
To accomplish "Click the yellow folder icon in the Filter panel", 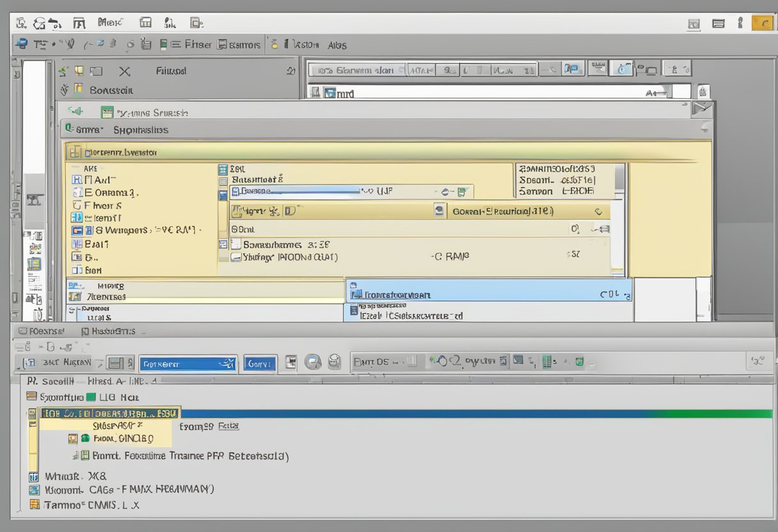I will tap(79, 70).
